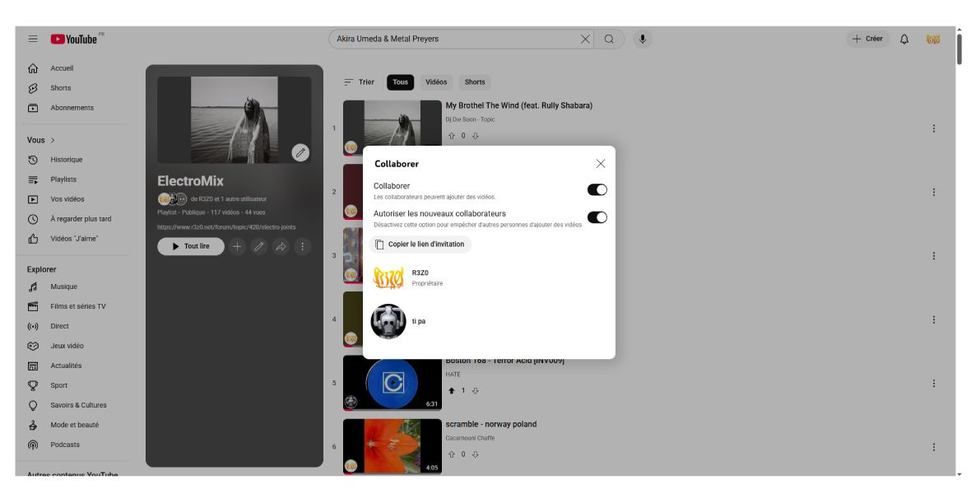
Task: Click the share arrow icon for ElectroMix
Action: click(281, 246)
